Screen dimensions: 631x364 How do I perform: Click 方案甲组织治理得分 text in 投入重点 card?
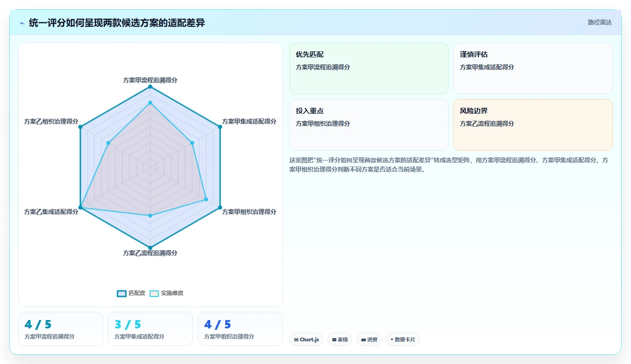click(323, 123)
